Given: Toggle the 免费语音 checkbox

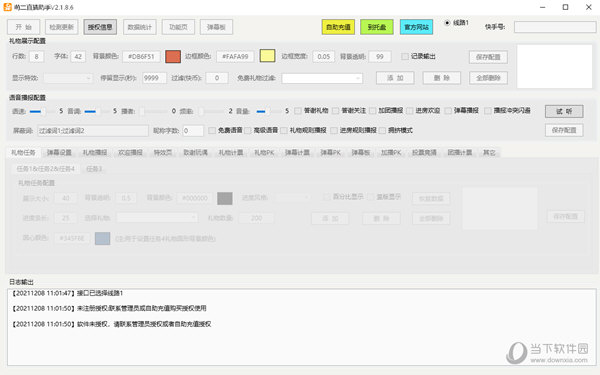Looking at the screenshot, I should pos(212,131).
